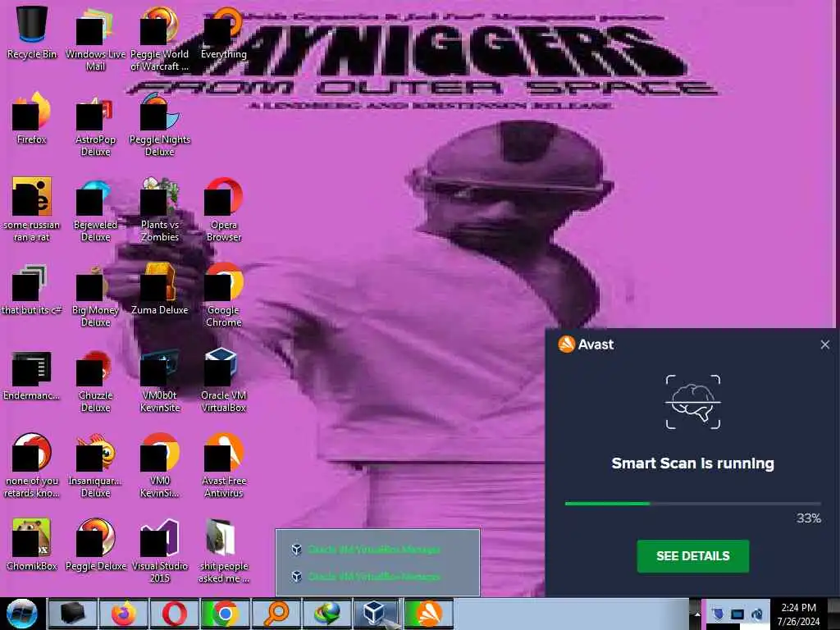Select the Peggle Deluxe desktop icon
The width and height of the screenshot is (840, 630).
point(95,545)
